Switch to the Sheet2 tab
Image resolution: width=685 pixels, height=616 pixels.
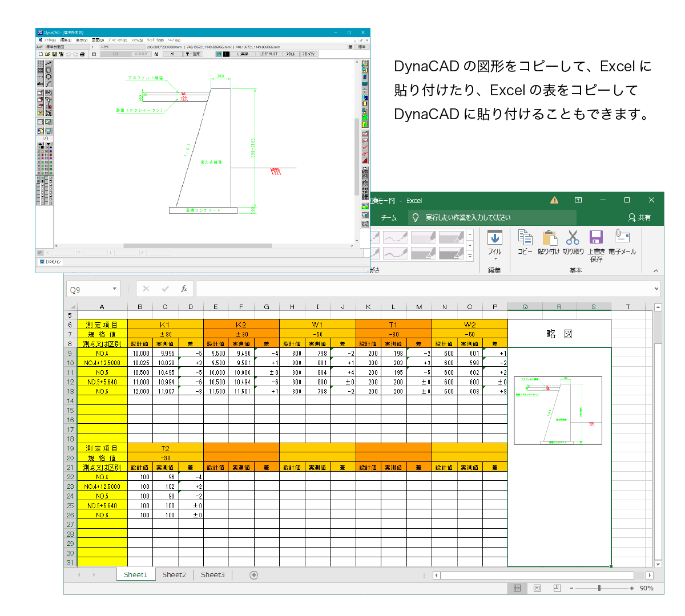(174, 575)
